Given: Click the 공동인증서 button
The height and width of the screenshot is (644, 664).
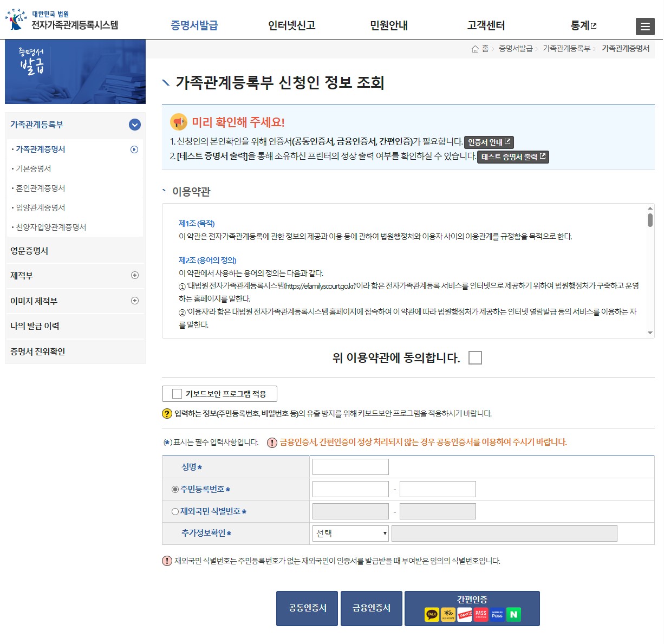Looking at the screenshot, I should pos(307,608).
